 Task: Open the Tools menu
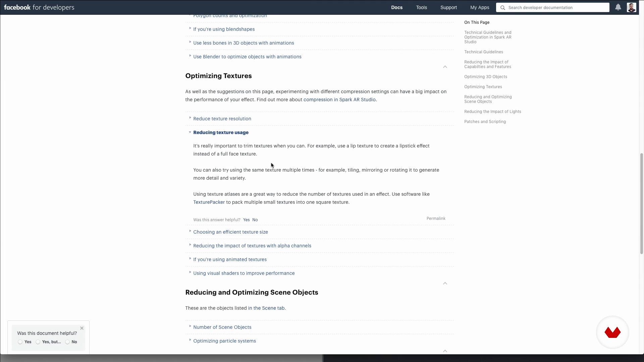(422, 7)
